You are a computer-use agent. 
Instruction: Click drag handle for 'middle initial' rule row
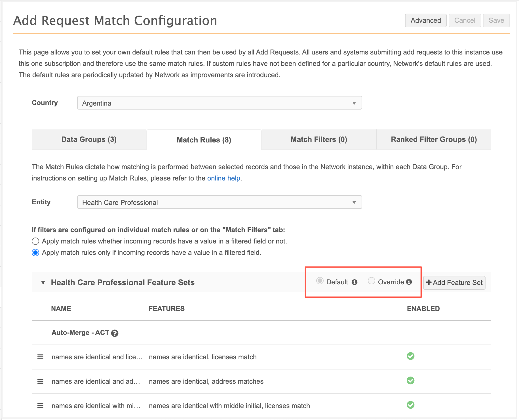(40, 406)
